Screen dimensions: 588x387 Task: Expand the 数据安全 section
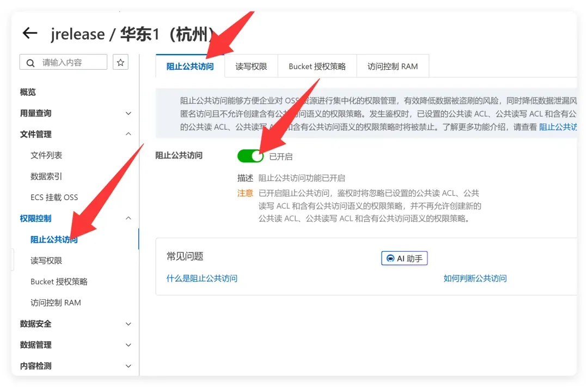[x=128, y=324]
